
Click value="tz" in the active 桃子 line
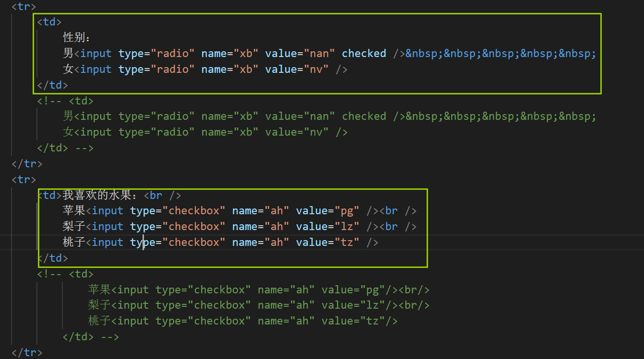[x=328, y=242]
